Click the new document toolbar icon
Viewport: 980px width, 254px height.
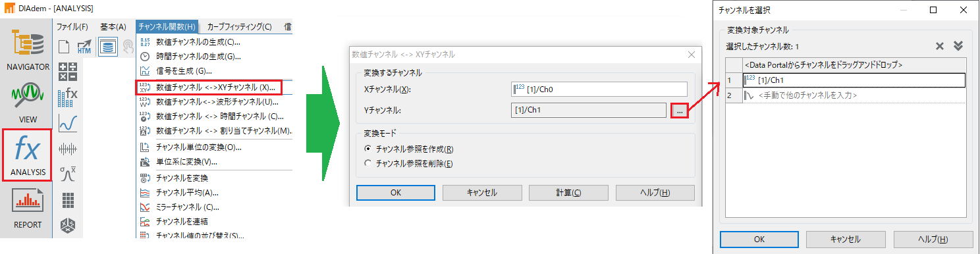(x=64, y=47)
